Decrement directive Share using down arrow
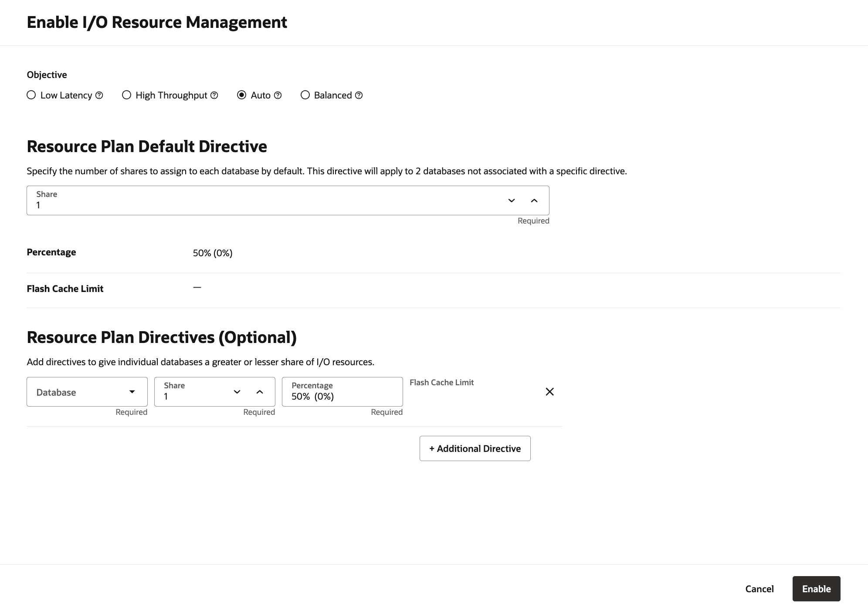The width and height of the screenshot is (868, 604). (x=237, y=392)
